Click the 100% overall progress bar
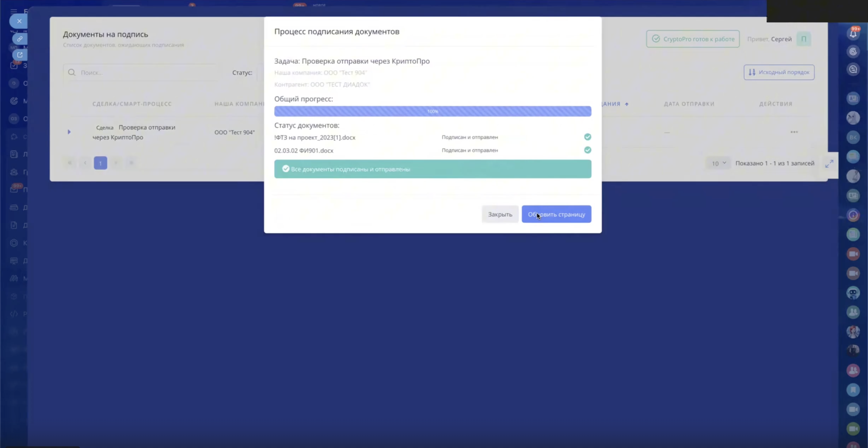The image size is (868, 448). tap(432, 111)
